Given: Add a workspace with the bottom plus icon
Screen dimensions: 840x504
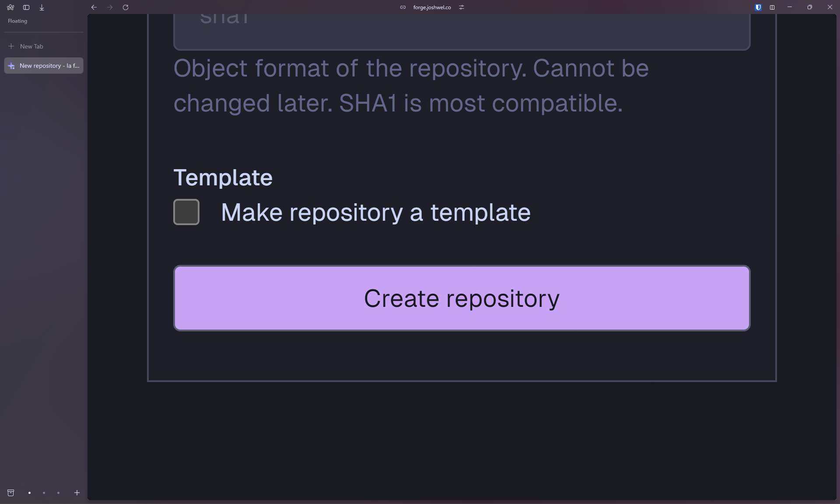Looking at the screenshot, I should click(77, 493).
